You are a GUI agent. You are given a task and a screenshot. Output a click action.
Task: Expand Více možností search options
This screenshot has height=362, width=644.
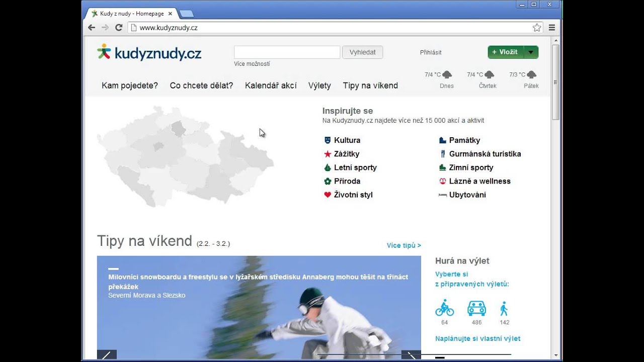(252, 64)
